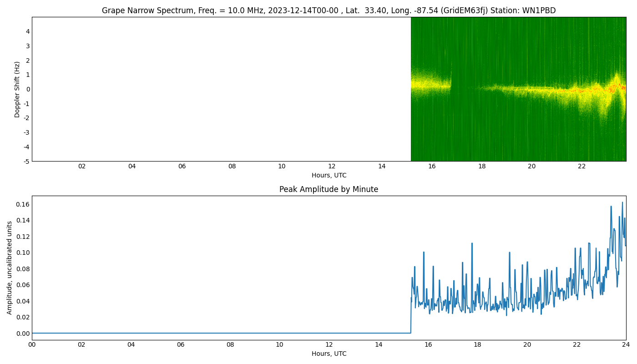Click the amplitude spike just before 18 hours
The image size is (637, 364).
pos(472,243)
